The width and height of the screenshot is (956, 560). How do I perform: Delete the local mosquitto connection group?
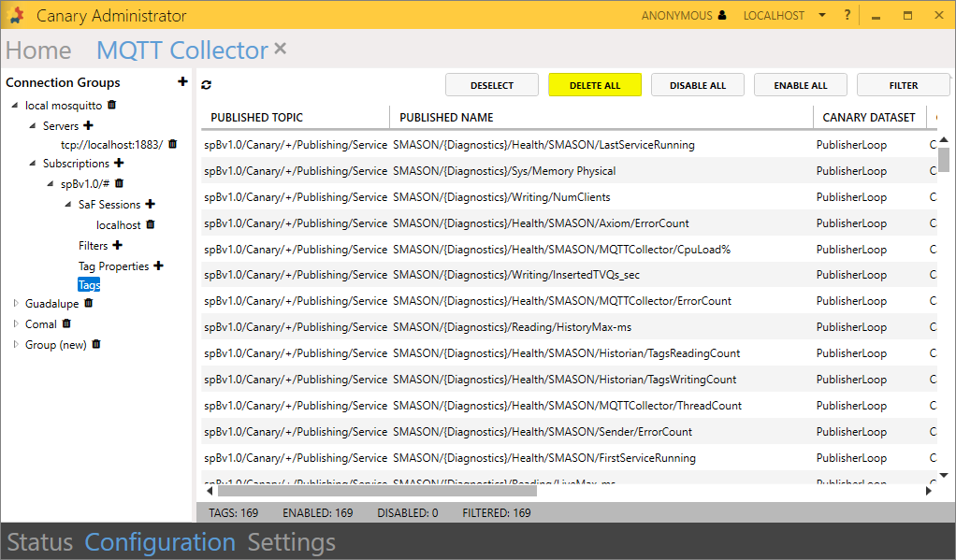pos(112,106)
